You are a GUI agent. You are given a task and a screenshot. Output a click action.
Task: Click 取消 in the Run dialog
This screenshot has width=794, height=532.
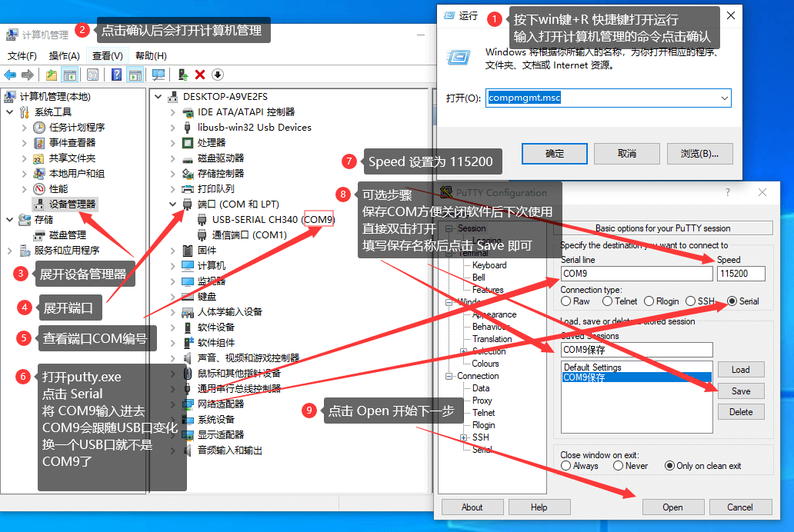point(627,154)
